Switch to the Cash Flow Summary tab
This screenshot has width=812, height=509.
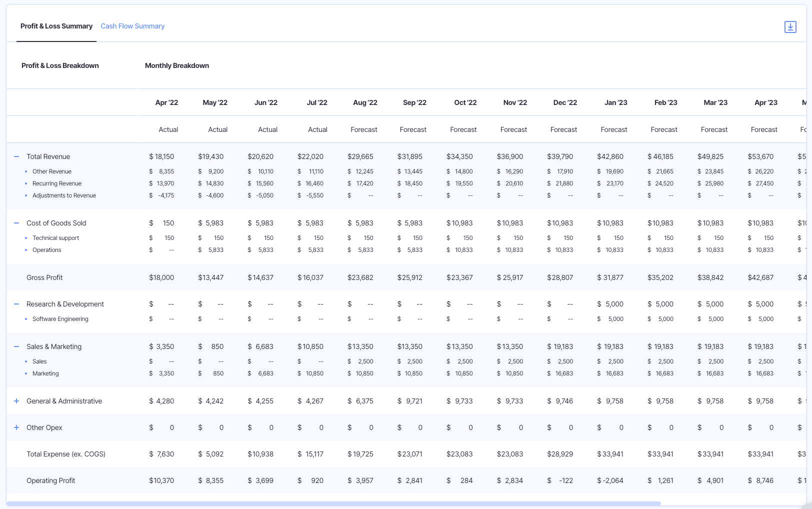click(132, 26)
